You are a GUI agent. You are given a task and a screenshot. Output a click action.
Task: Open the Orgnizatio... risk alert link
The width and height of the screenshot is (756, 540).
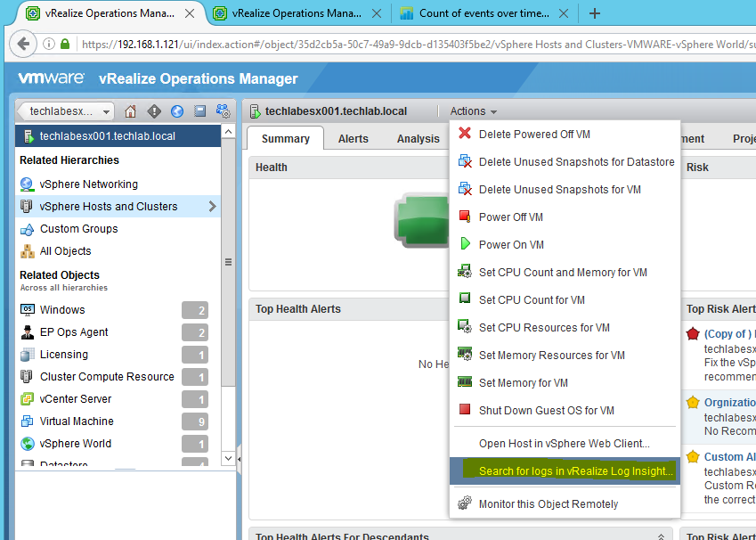(x=729, y=402)
